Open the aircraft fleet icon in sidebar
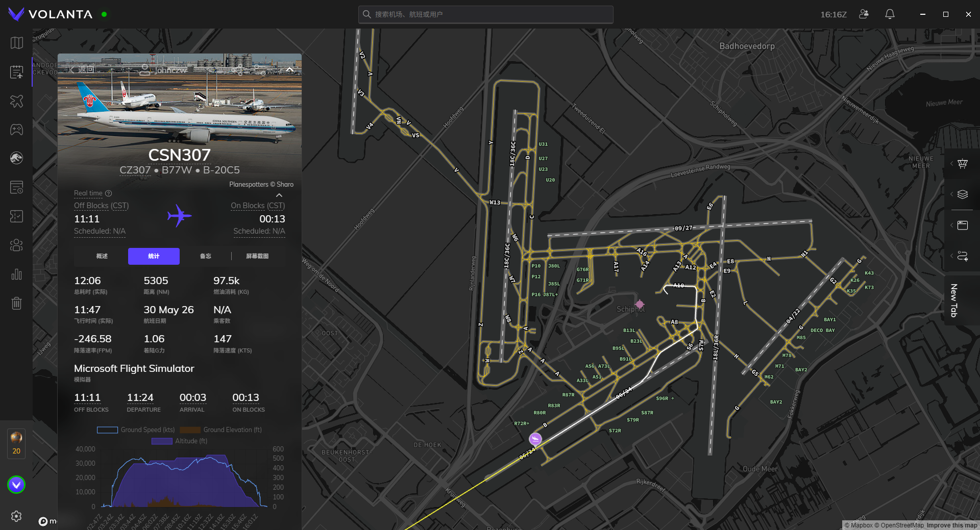 (16, 101)
